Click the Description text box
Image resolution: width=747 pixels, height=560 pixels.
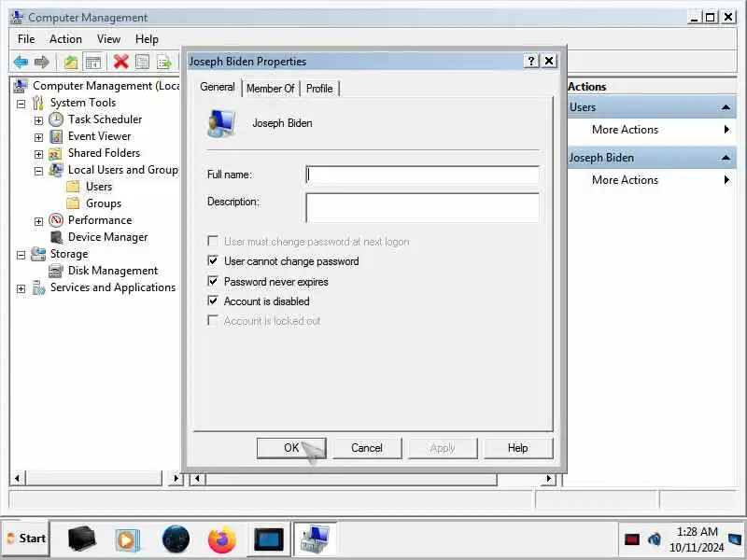click(x=423, y=207)
